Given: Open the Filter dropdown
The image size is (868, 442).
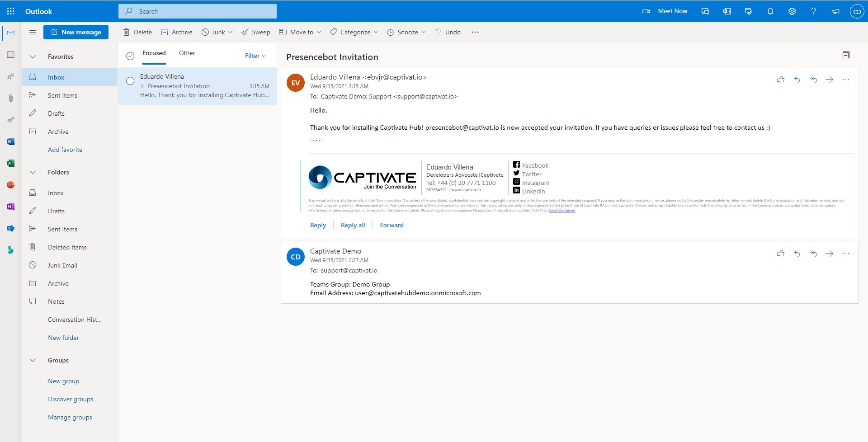Looking at the screenshot, I should tap(255, 56).
